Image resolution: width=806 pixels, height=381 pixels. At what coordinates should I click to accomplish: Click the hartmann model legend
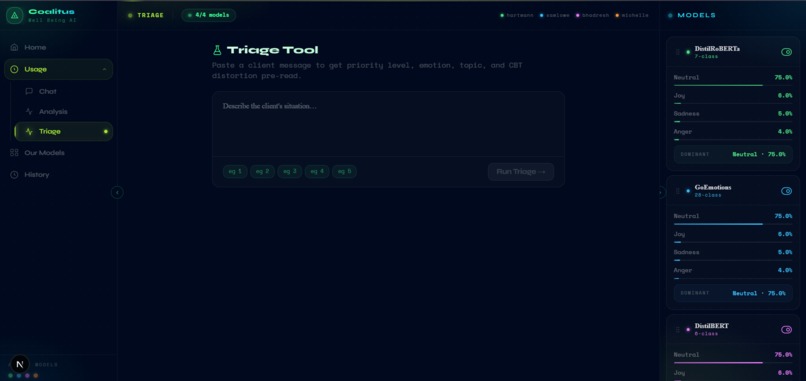(517, 15)
